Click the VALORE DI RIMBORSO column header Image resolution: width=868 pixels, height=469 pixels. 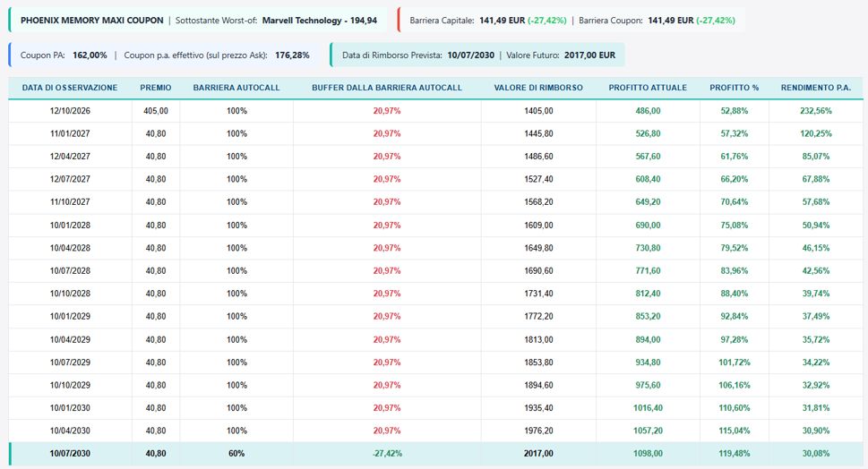[538, 88]
